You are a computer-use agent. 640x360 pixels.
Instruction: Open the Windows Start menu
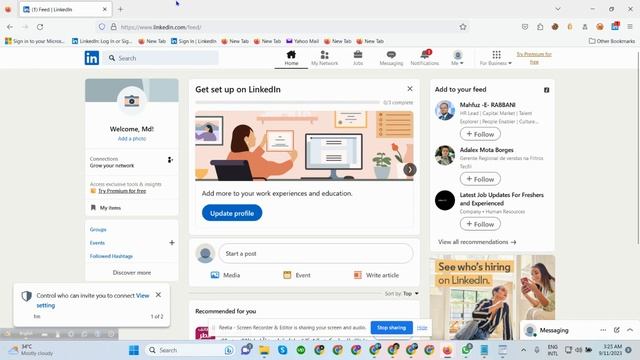[x=134, y=350]
